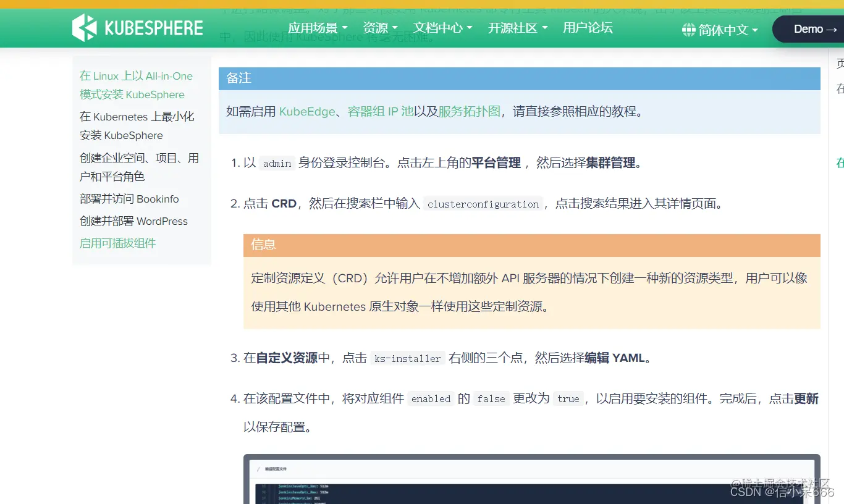Select 启用可插拔组件 in the sidebar

pyautogui.click(x=117, y=243)
